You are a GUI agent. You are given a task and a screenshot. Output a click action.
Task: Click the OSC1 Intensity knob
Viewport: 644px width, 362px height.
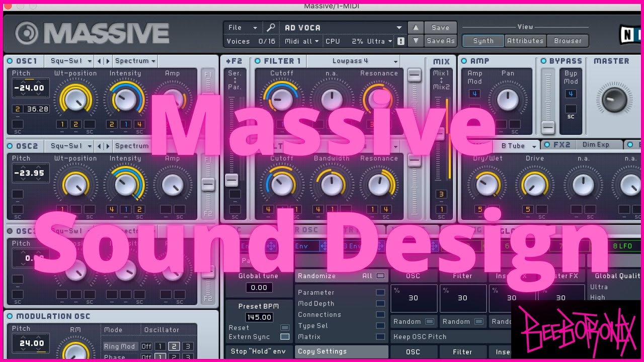tap(126, 99)
